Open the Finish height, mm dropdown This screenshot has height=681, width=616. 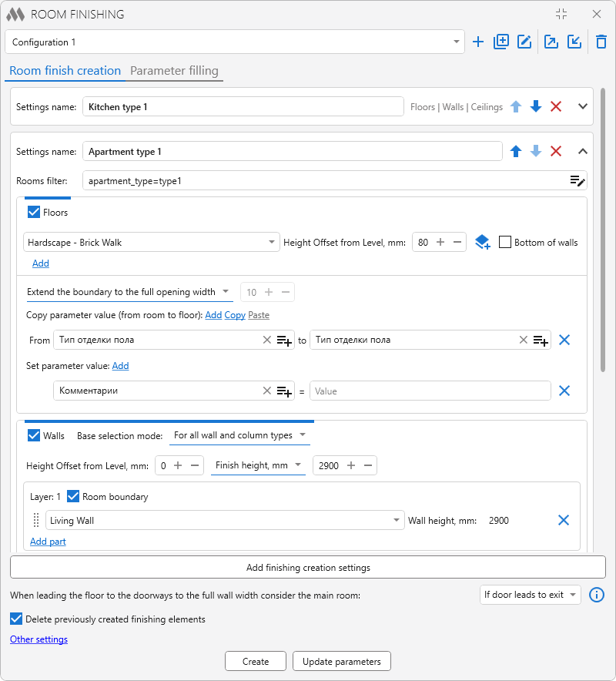[x=258, y=465]
